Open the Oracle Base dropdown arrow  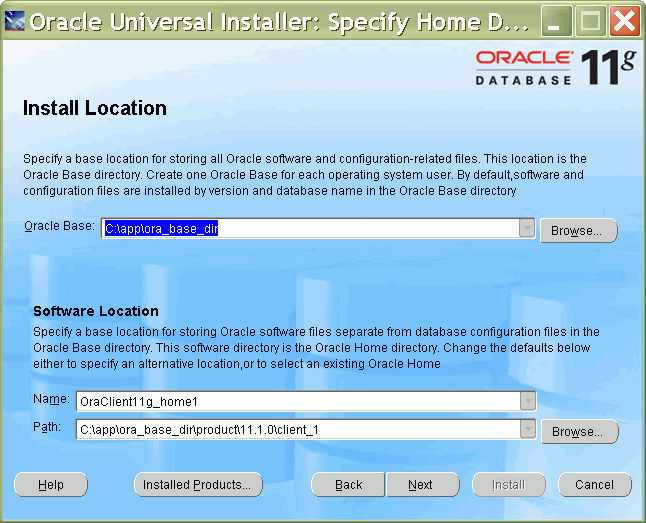(527, 228)
